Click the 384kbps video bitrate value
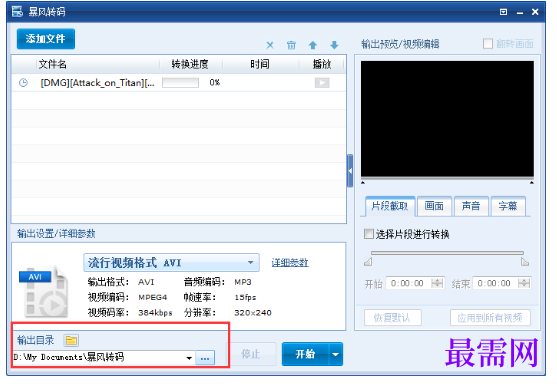This screenshot has height=384, width=557. pyautogui.click(x=155, y=313)
